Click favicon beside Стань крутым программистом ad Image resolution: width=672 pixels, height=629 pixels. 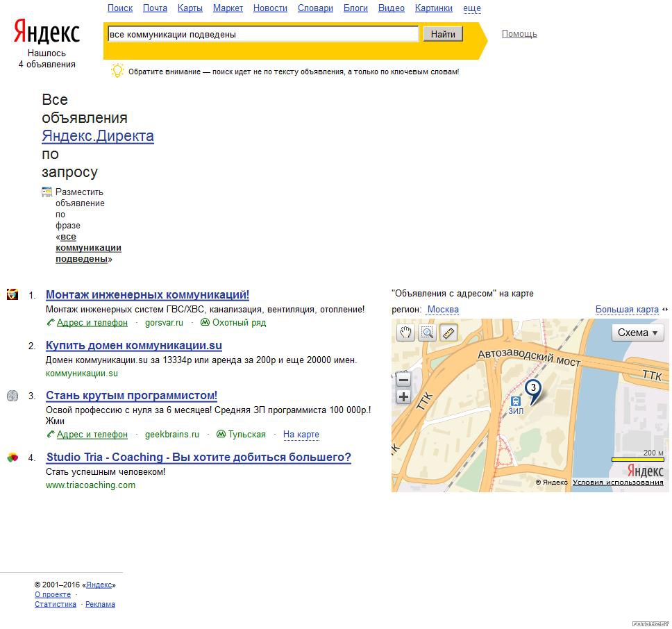[x=12, y=396]
